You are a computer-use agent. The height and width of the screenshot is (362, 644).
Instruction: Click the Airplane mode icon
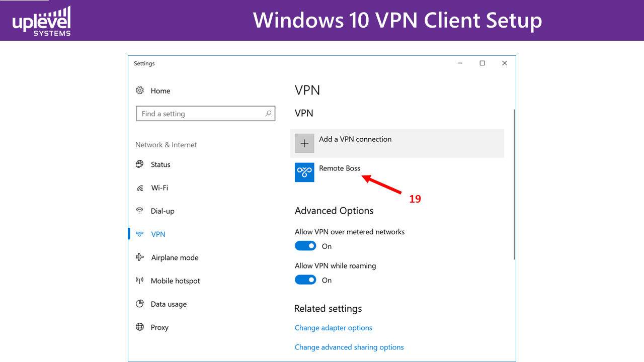point(140,257)
